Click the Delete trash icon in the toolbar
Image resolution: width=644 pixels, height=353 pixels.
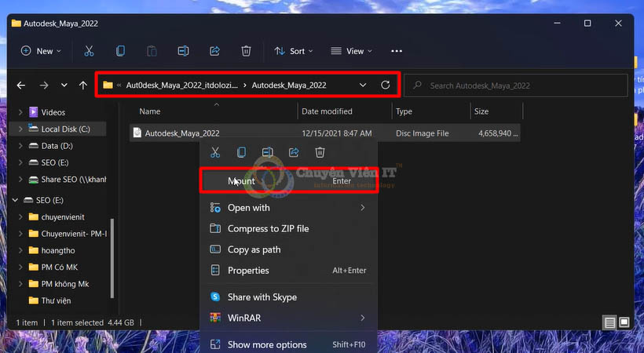(246, 51)
